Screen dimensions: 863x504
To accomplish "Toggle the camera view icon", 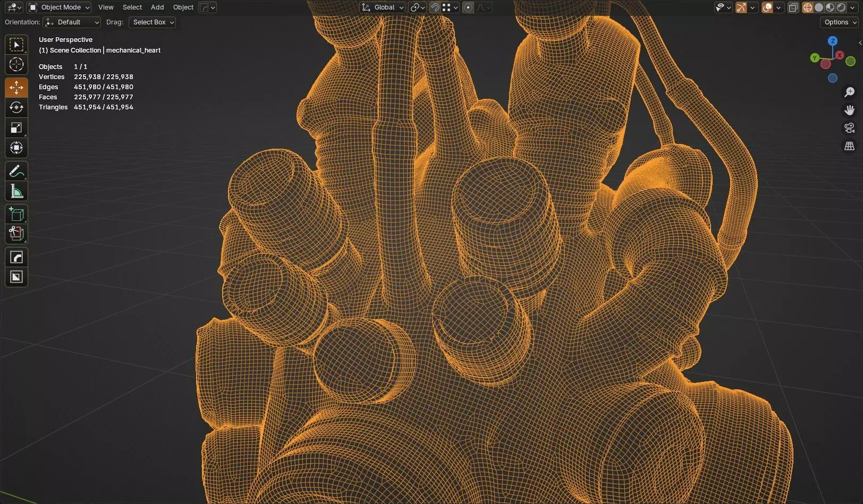I will point(849,128).
